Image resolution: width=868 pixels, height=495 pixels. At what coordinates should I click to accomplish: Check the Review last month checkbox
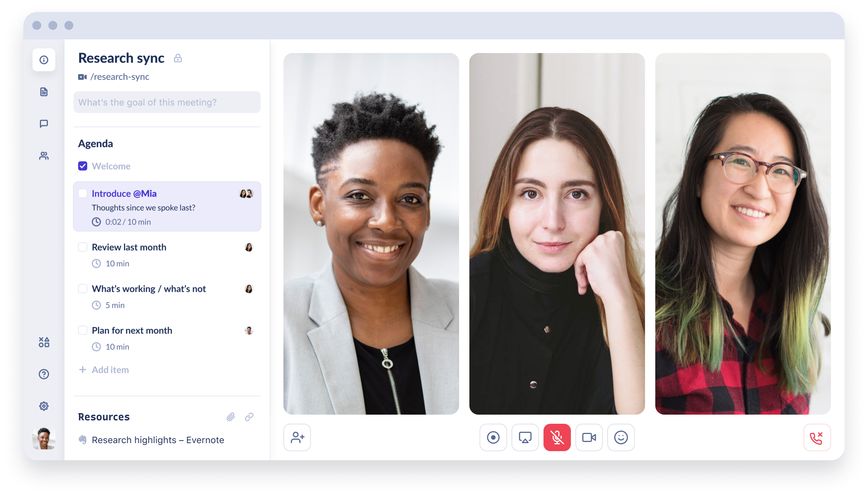83,247
